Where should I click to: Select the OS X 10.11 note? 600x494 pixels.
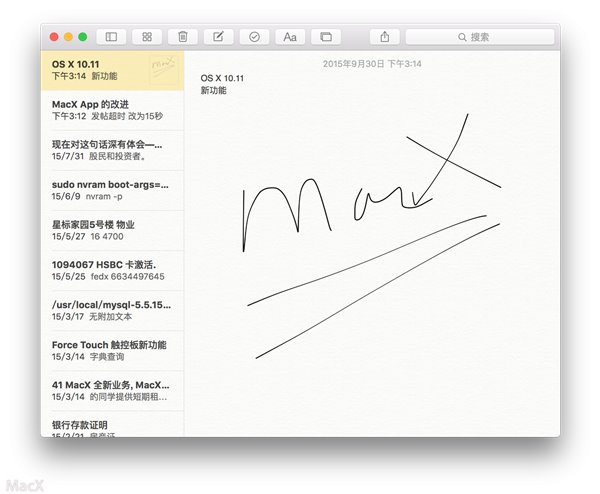pyautogui.click(x=112, y=70)
